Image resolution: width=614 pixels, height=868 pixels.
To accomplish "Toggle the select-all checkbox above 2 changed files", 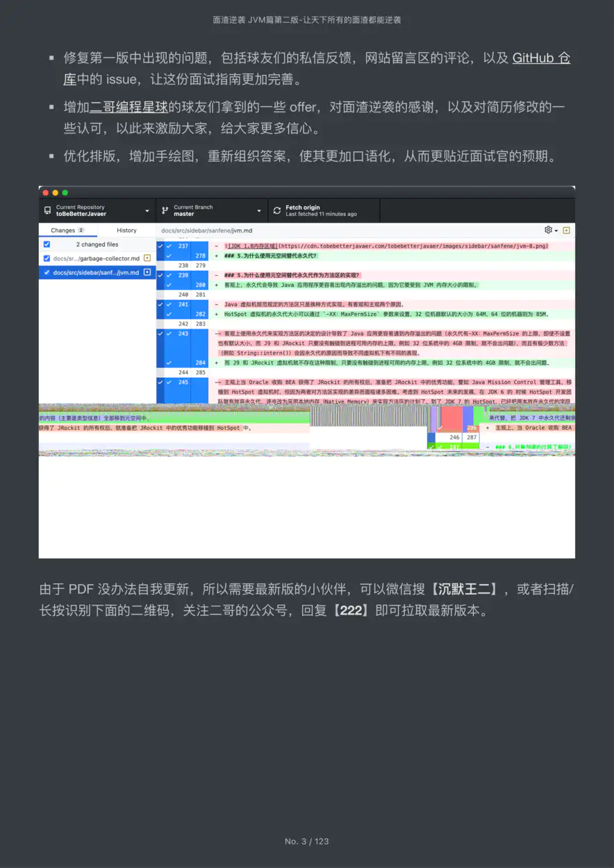I will coord(46,244).
